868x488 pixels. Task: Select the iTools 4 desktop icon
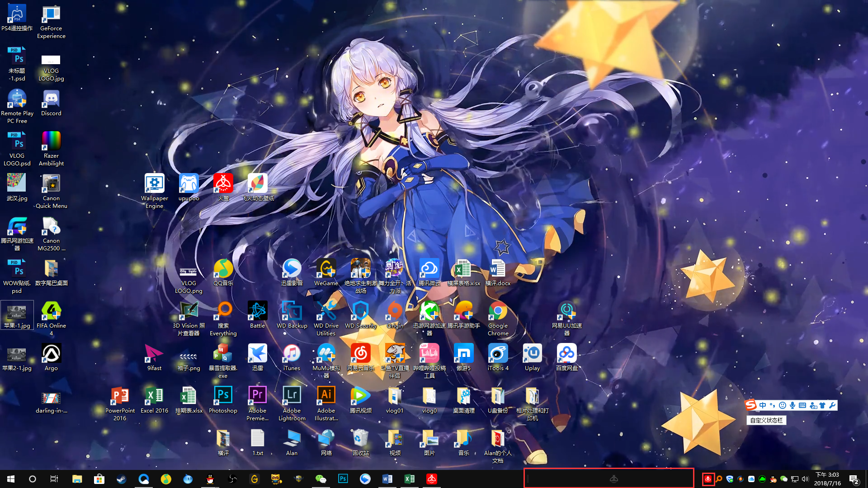coord(498,357)
